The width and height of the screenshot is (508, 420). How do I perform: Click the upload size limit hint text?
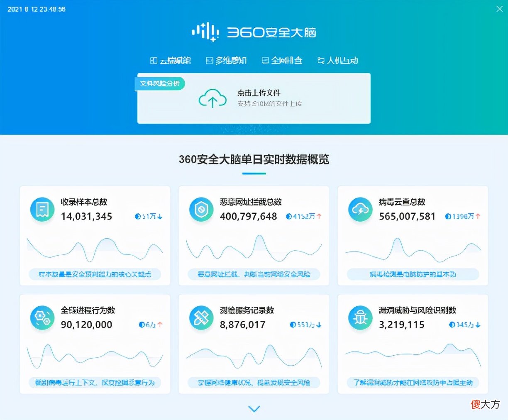tap(269, 104)
